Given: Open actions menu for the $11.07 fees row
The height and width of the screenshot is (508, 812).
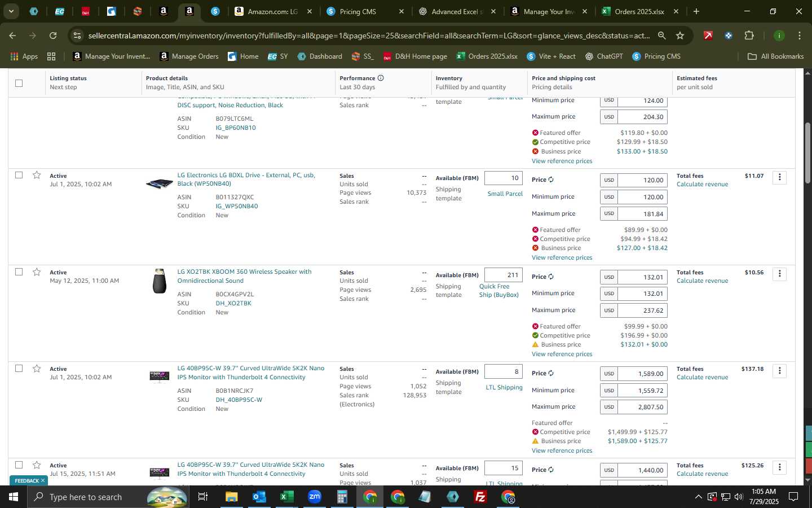Looking at the screenshot, I should pyautogui.click(x=779, y=177).
